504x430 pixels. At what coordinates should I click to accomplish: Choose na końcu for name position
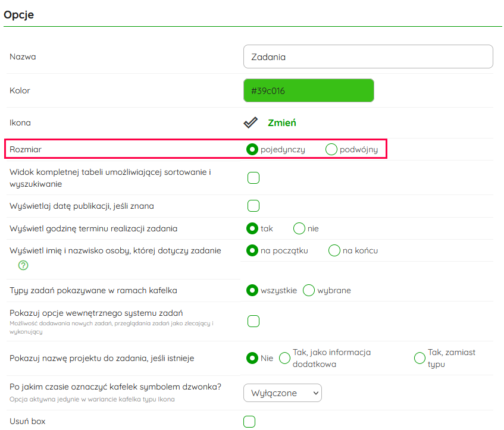click(334, 250)
